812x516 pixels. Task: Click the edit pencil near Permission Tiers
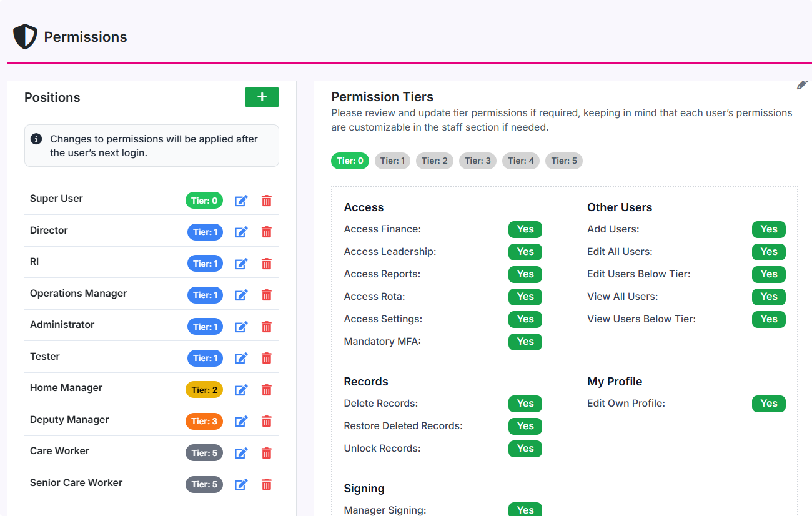click(803, 84)
